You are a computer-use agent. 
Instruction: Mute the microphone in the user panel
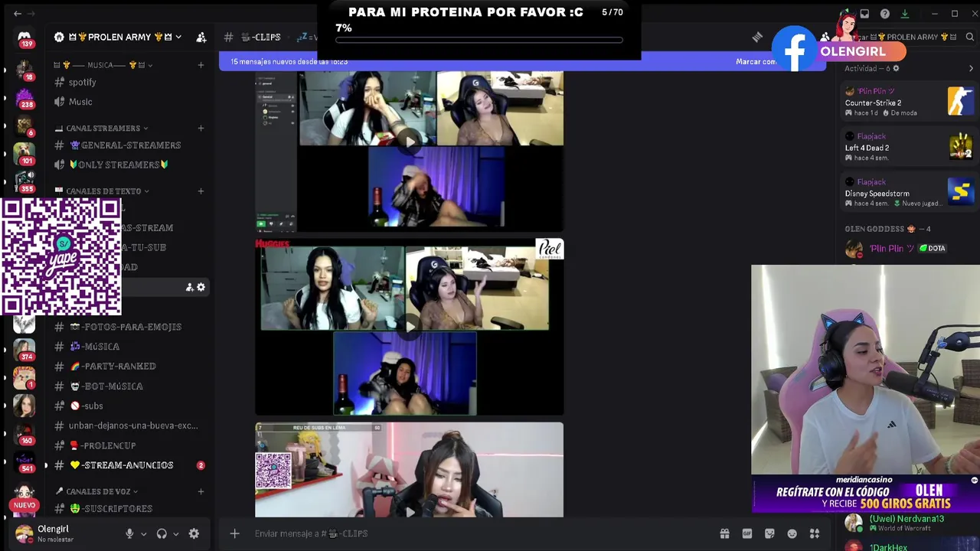[x=129, y=533]
